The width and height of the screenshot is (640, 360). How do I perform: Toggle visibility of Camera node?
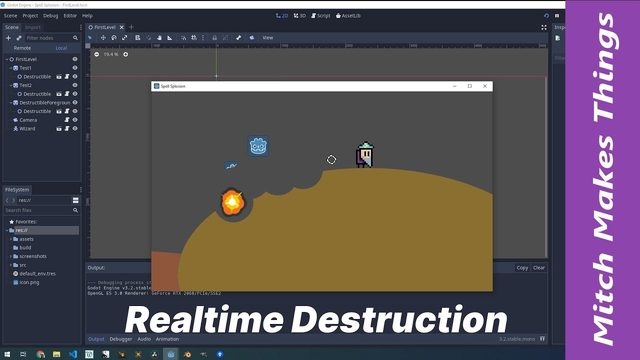coord(75,120)
